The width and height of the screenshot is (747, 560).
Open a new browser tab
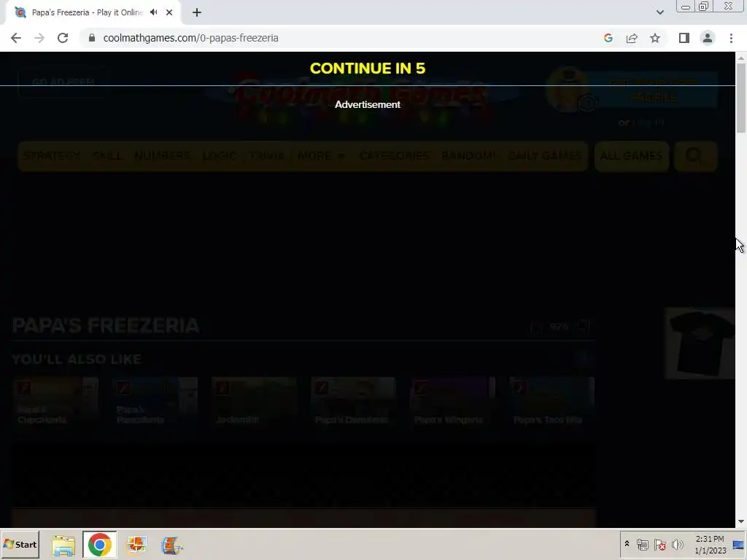click(x=197, y=12)
